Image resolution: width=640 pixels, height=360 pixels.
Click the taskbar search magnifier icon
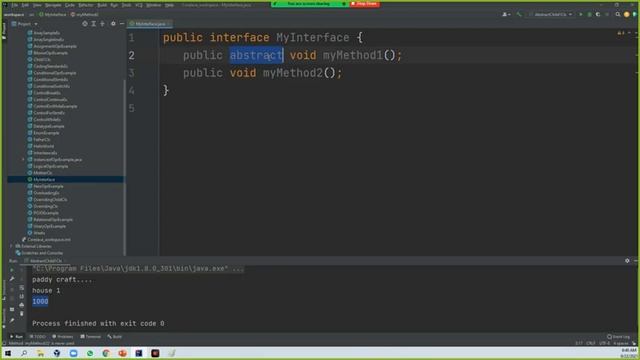point(24,353)
